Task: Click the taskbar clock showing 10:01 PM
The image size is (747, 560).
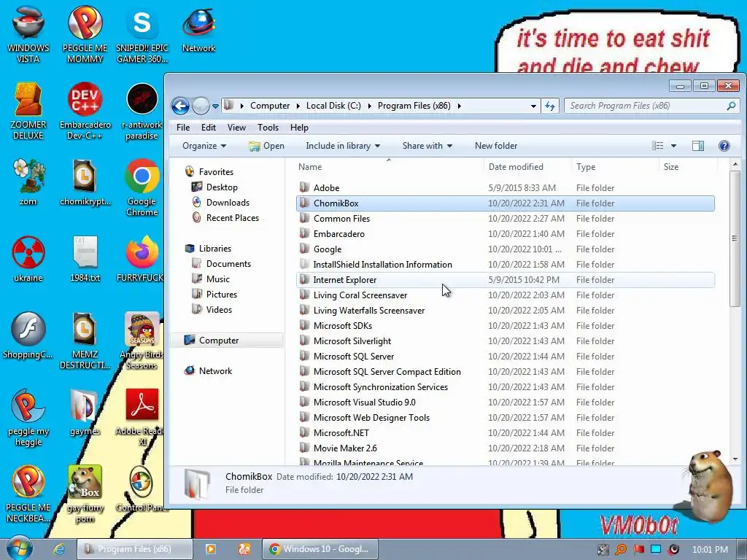Action: coord(710,550)
